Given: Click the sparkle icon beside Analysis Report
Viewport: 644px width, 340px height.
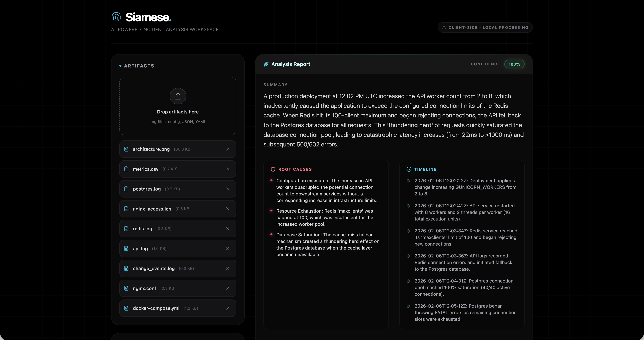Looking at the screenshot, I should (x=266, y=64).
